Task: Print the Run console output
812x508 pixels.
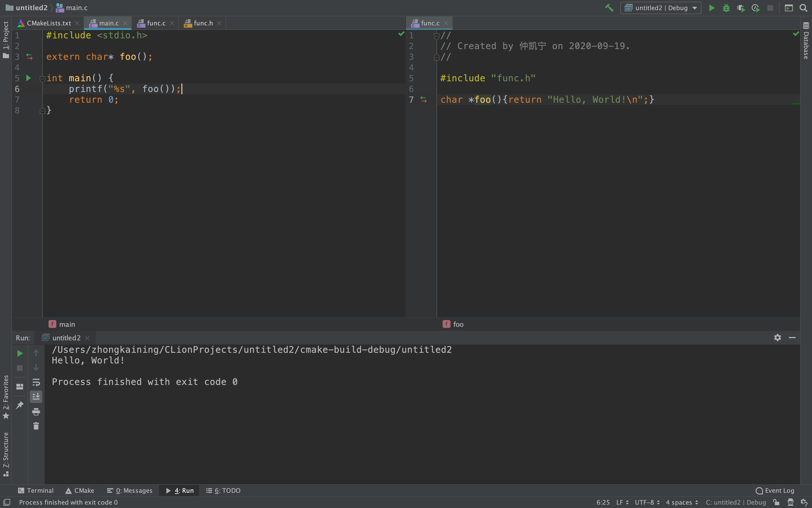Action: pos(36,411)
